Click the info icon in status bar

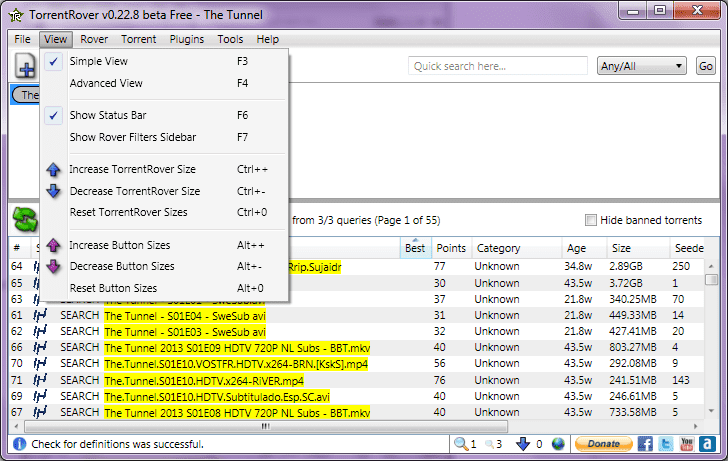coord(20,444)
